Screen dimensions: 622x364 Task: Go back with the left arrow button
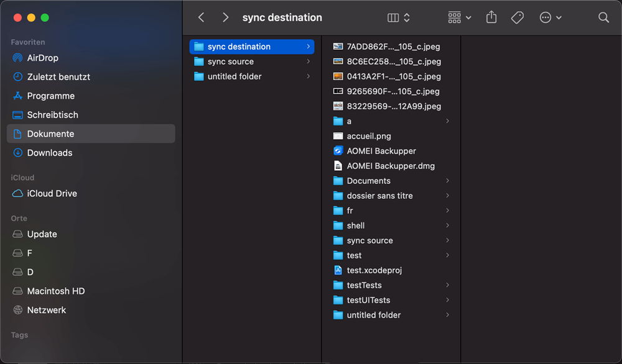click(x=202, y=18)
